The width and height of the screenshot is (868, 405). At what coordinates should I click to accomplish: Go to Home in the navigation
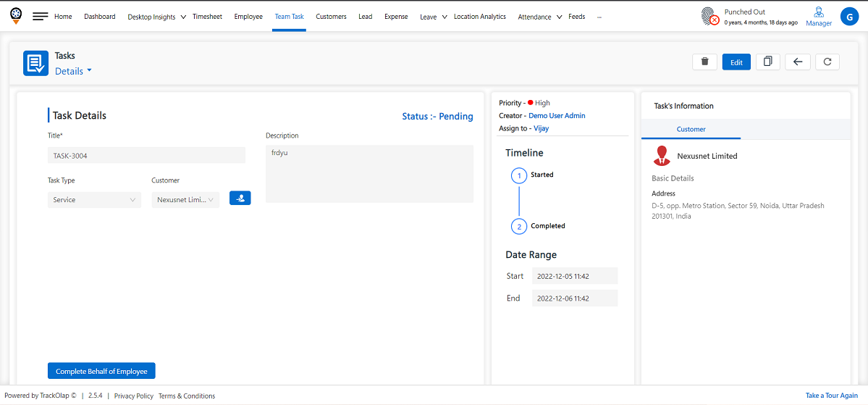tap(63, 17)
